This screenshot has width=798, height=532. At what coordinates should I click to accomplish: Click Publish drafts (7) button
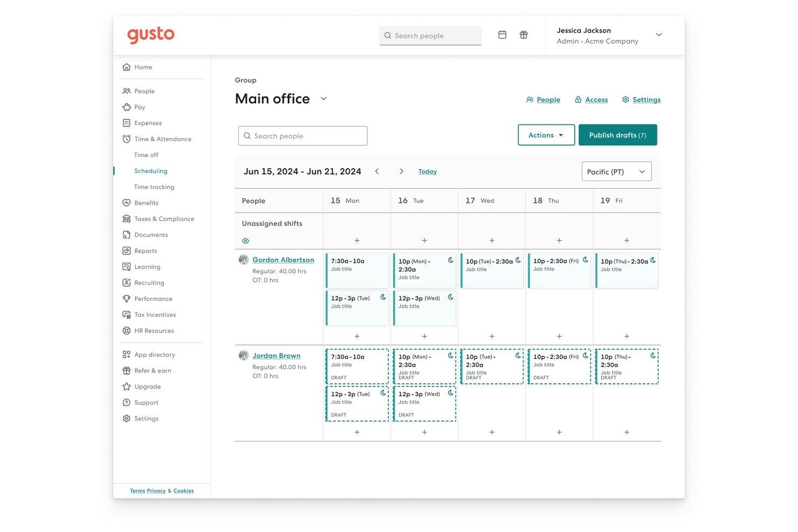618,135
